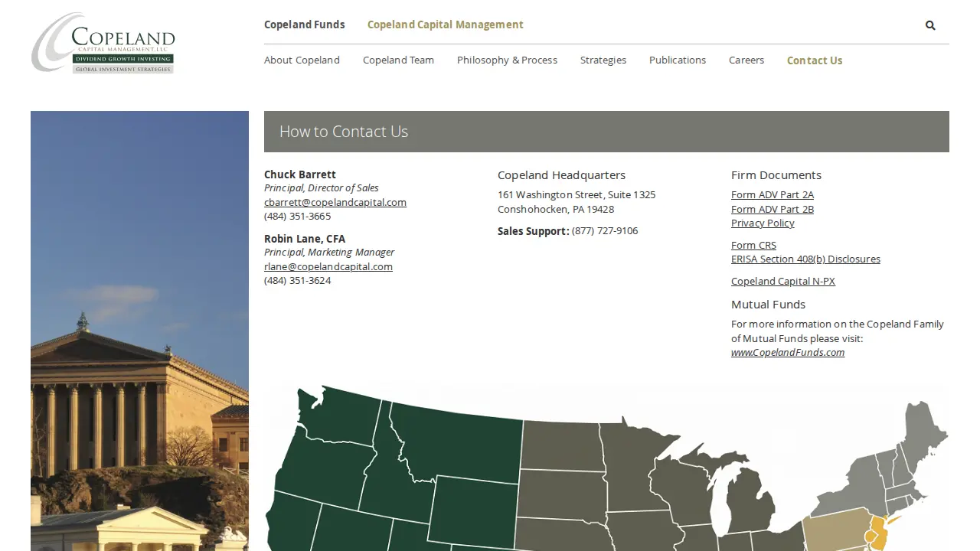This screenshot has width=980, height=551.
Task: Switch to the Copeland Funds site tab
Action: [305, 24]
